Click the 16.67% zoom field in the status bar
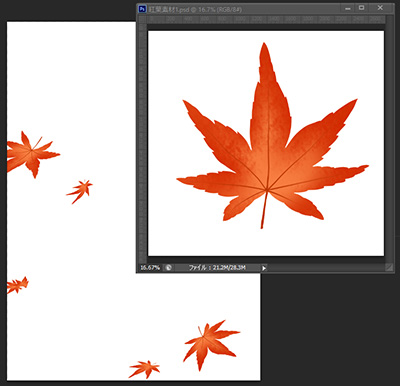 pyautogui.click(x=150, y=268)
